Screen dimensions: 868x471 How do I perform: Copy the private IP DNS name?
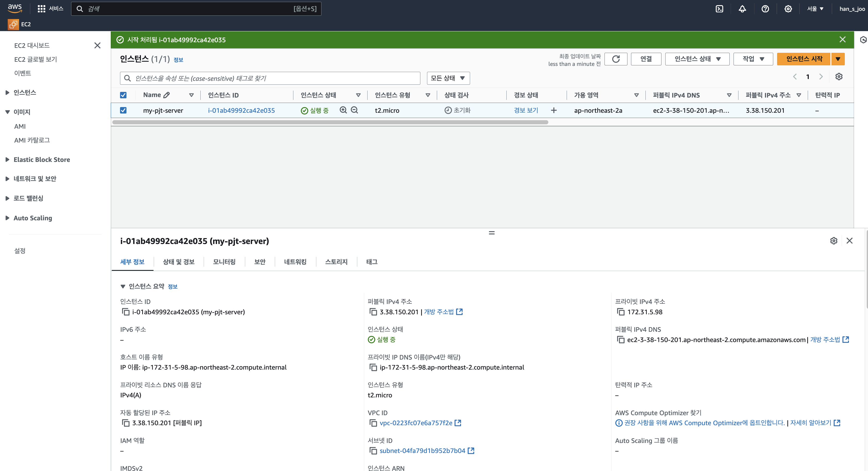[373, 367]
